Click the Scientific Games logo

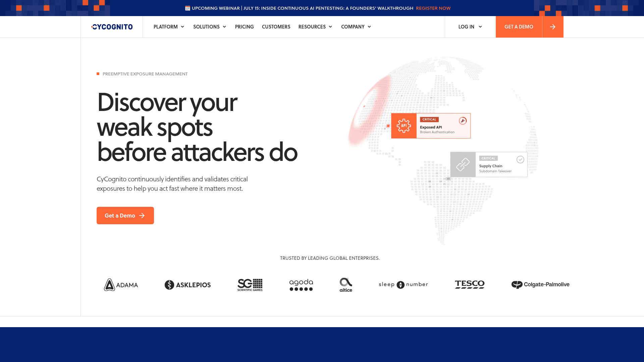point(250,285)
